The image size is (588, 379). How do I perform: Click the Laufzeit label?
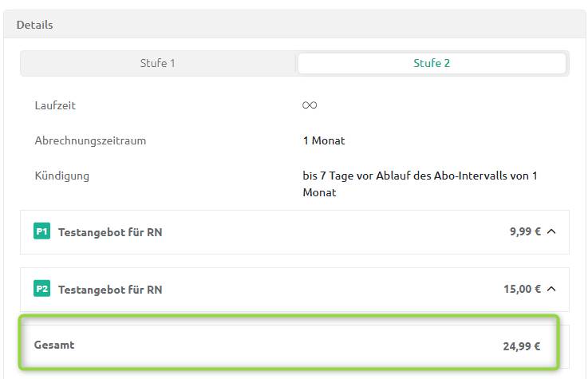55,105
